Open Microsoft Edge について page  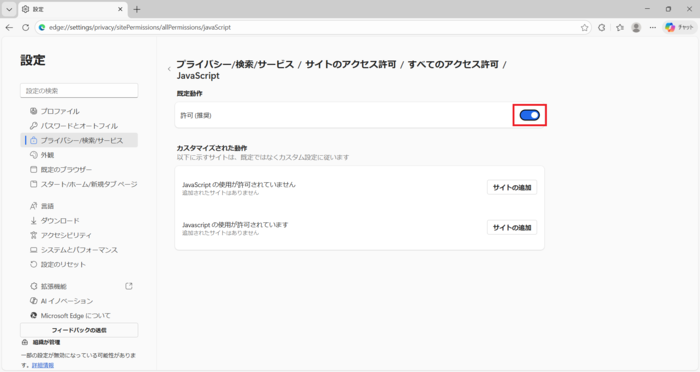click(x=79, y=315)
